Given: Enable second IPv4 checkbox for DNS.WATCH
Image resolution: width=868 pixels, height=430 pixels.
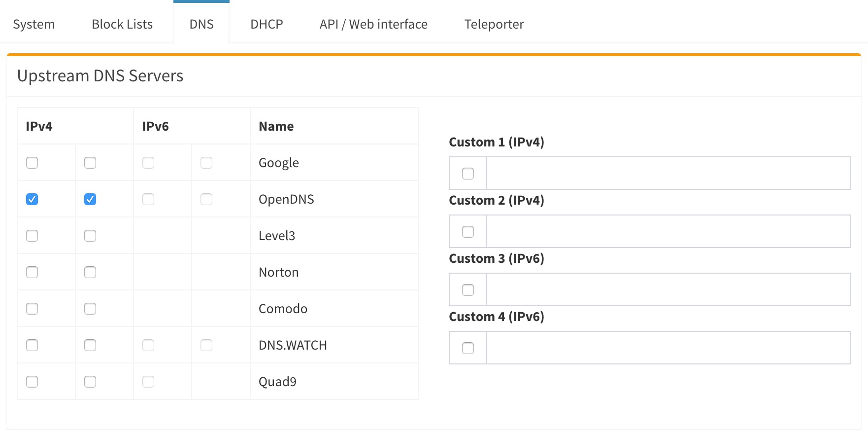Looking at the screenshot, I should click(x=90, y=345).
